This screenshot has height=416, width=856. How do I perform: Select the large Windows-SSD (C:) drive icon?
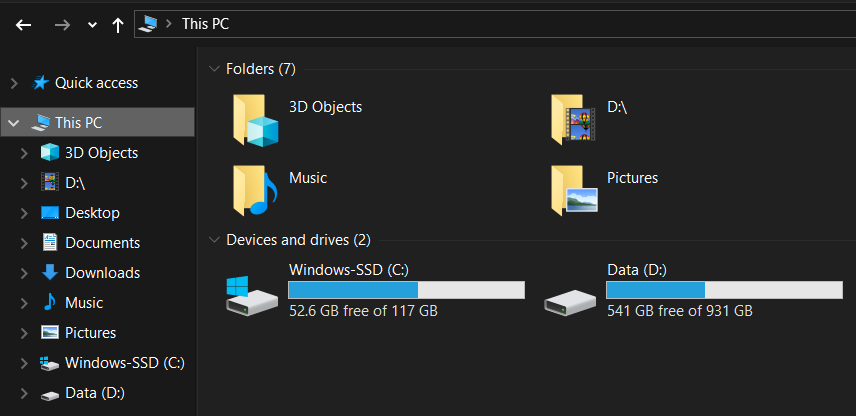(252, 295)
